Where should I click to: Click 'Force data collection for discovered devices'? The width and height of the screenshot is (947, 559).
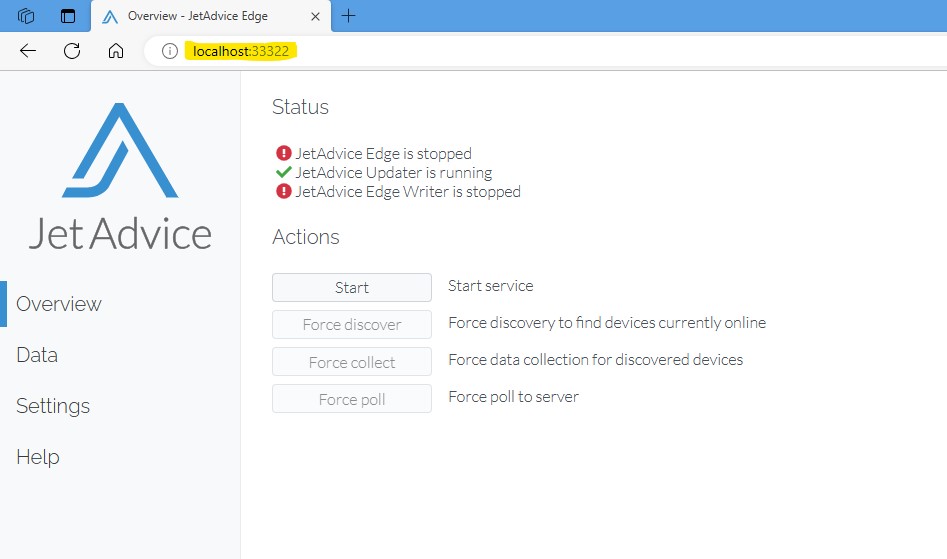point(595,360)
